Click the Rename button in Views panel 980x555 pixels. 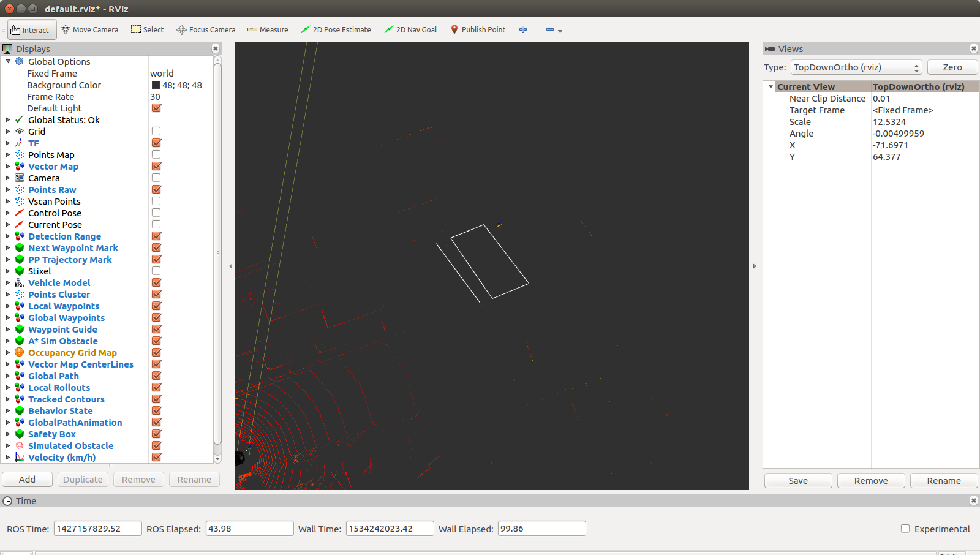coord(944,480)
